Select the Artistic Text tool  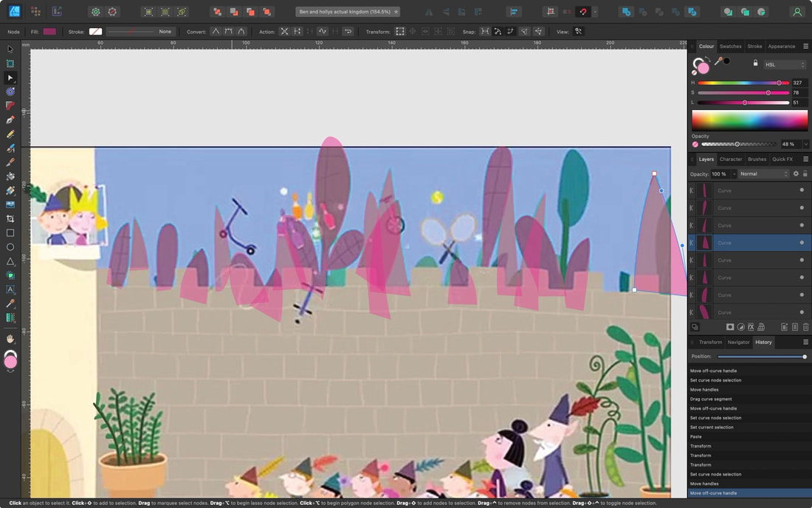tap(10, 289)
